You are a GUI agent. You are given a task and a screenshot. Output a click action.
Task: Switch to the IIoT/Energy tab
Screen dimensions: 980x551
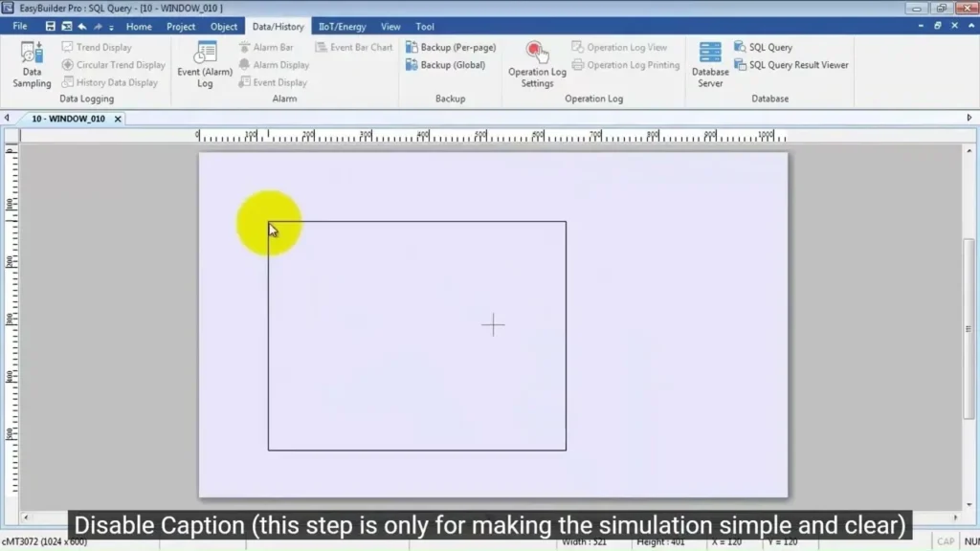coord(342,27)
